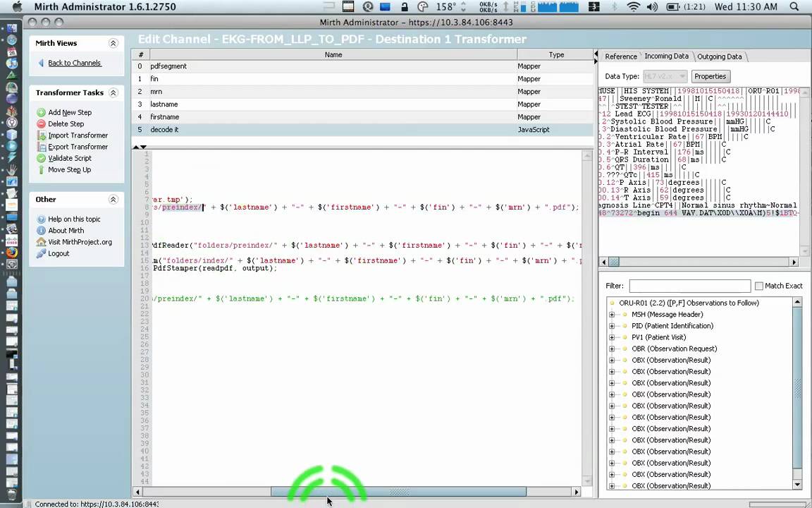Image resolution: width=812 pixels, height=508 pixels.
Task: Select the mrn step row
Action: [x=362, y=92]
